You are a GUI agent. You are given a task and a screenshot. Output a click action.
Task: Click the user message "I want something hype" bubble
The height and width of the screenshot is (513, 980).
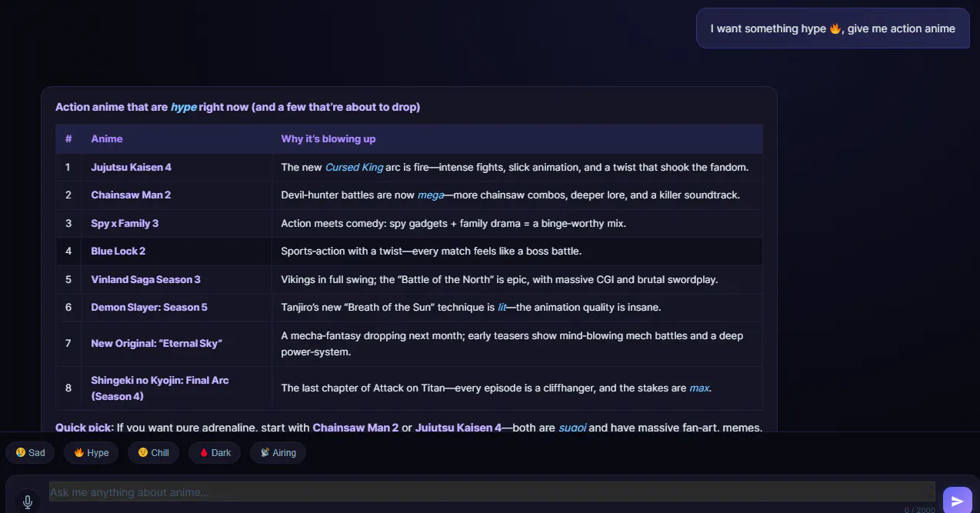(x=833, y=28)
